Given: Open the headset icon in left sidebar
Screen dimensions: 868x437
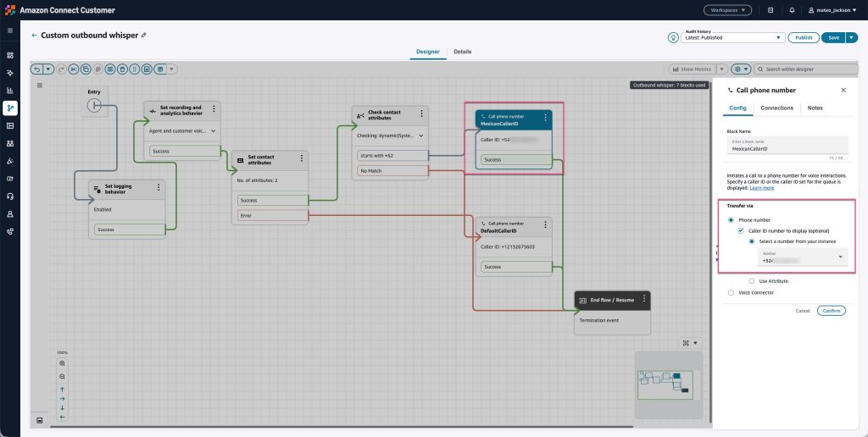Looking at the screenshot, I should pos(10,196).
